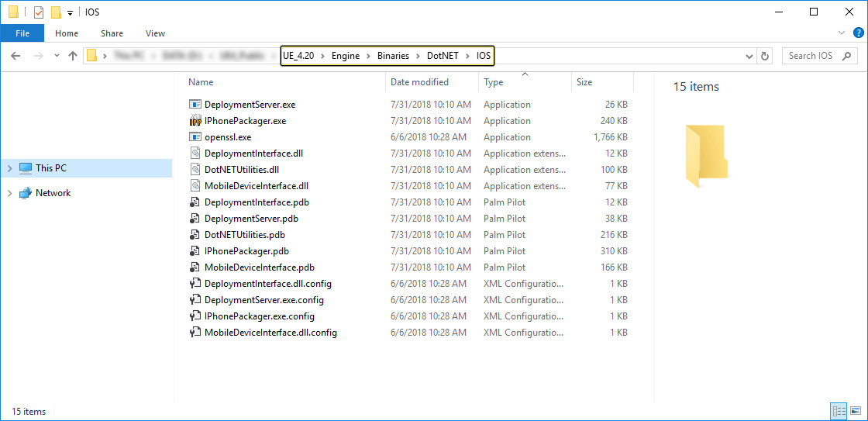Open Explorer help question mark
Viewport: 868px width, 421px height.
(859, 33)
